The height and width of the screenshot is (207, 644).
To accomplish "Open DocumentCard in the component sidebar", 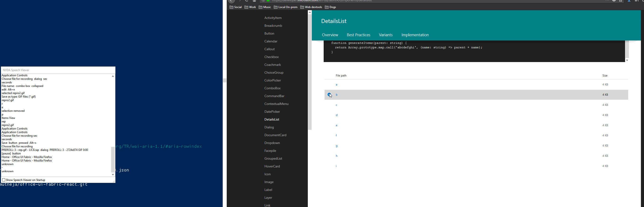I will tap(275, 135).
